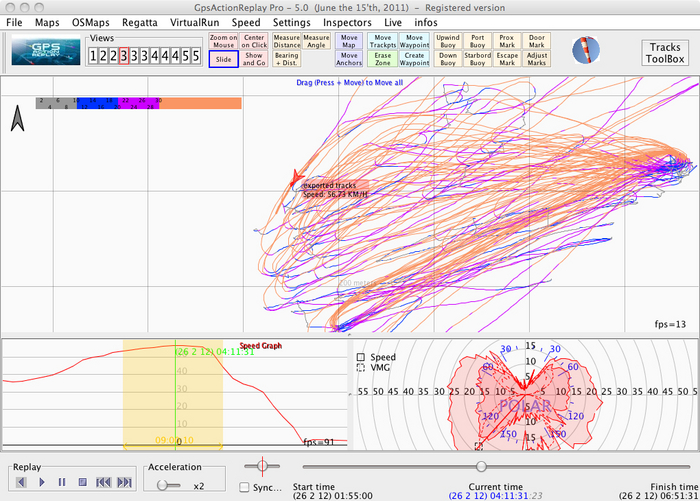Select the Measure Distance tool
Screen dimensions: 700x501
point(287,41)
